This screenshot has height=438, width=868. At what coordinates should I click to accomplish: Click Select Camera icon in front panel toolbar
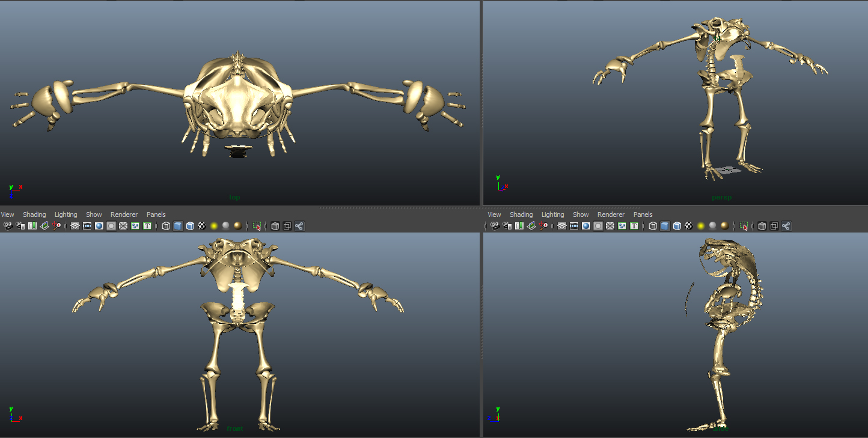point(8,226)
